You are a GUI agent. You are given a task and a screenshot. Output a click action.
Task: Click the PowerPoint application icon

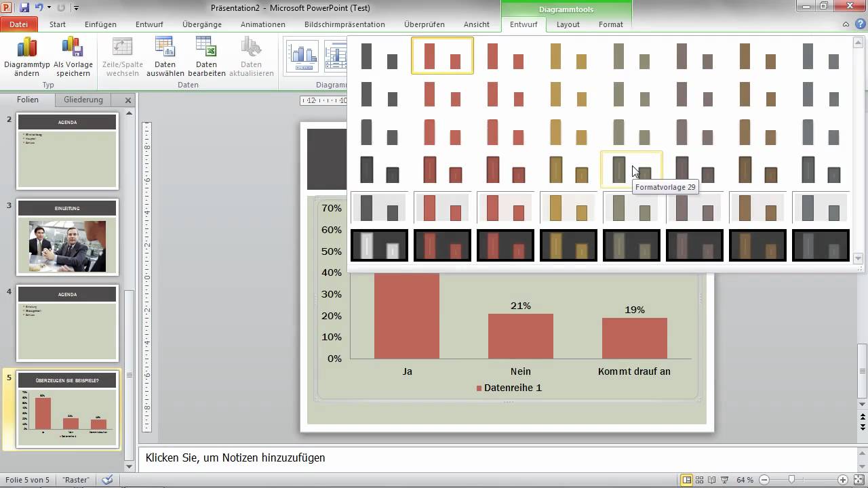[7, 7]
